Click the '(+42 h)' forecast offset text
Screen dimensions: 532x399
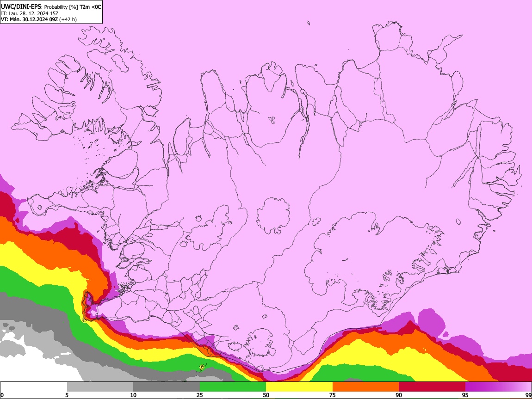coord(68,19)
